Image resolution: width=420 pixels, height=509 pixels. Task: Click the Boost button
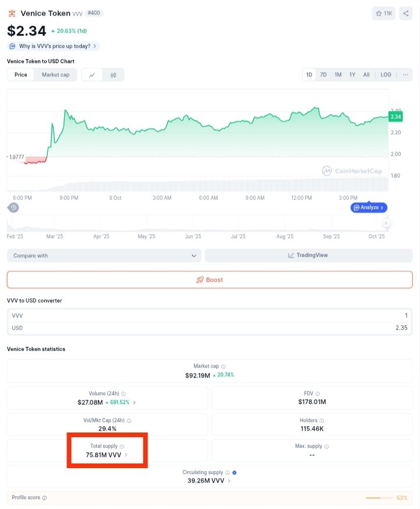(210, 280)
